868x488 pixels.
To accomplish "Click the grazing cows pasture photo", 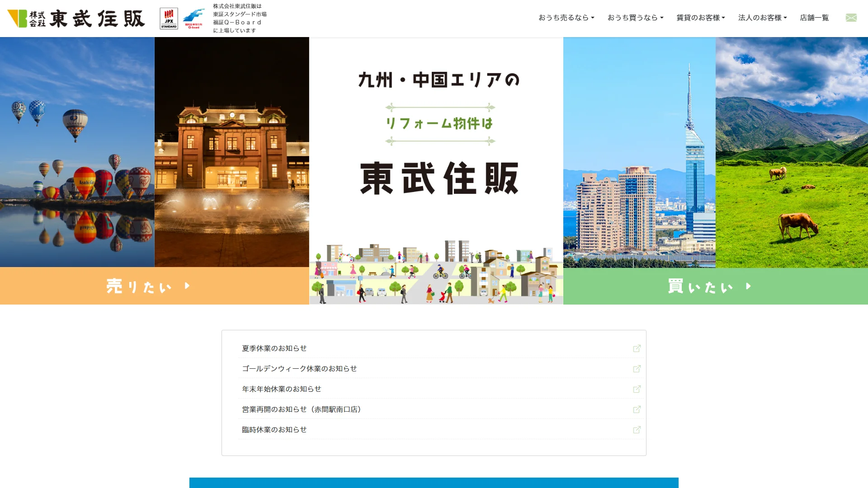I will (x=792, y=152).
